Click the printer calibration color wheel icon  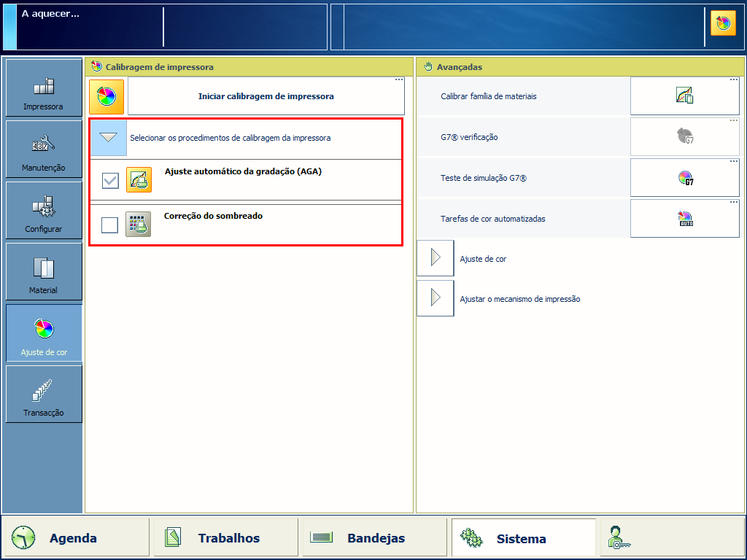(107, 96)
